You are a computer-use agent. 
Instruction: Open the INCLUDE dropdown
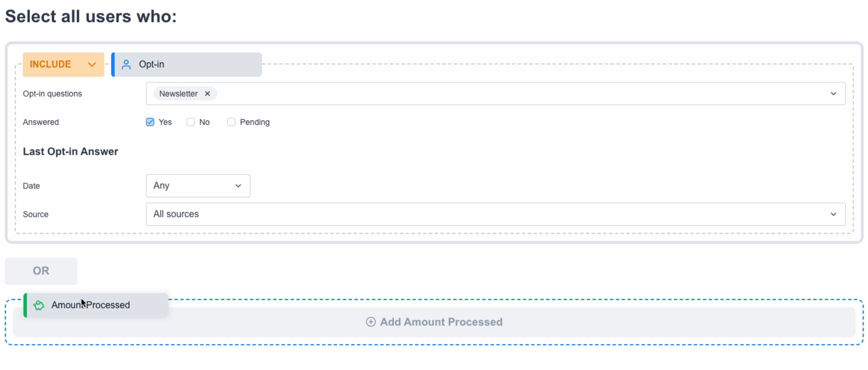[63, 65]
